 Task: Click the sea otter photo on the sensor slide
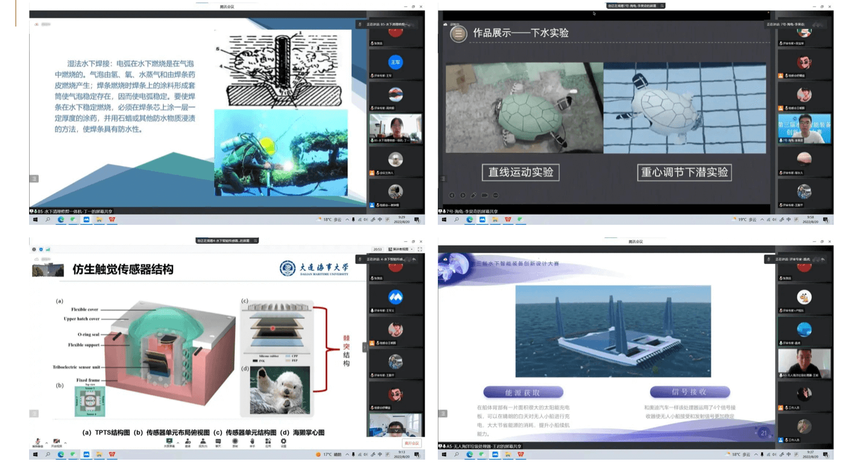280,390
